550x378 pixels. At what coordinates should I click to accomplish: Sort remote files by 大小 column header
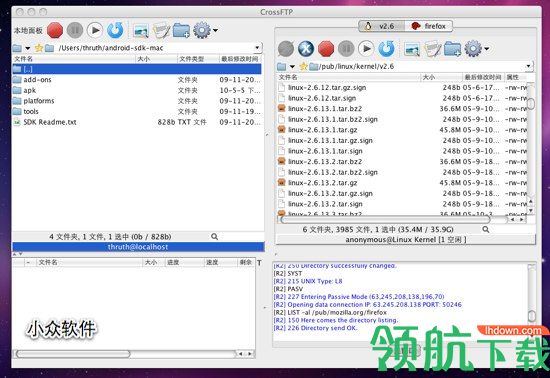tap(441, 77)
